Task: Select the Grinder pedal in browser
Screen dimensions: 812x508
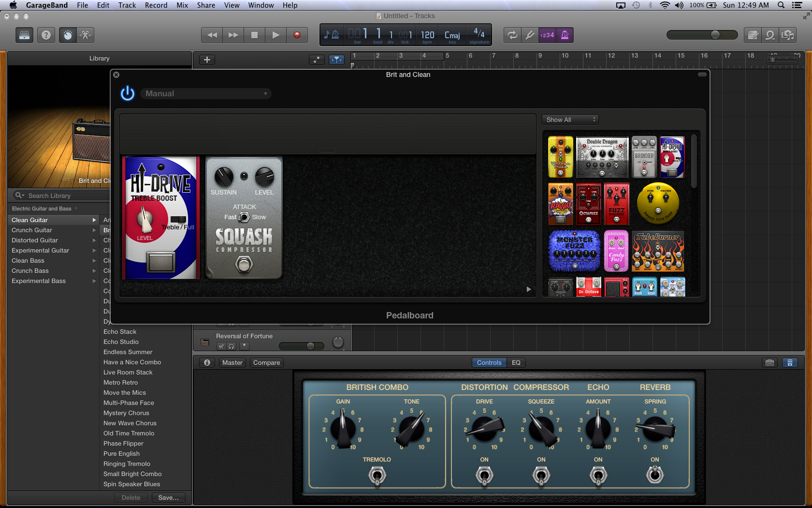Action: pos(644,157)
